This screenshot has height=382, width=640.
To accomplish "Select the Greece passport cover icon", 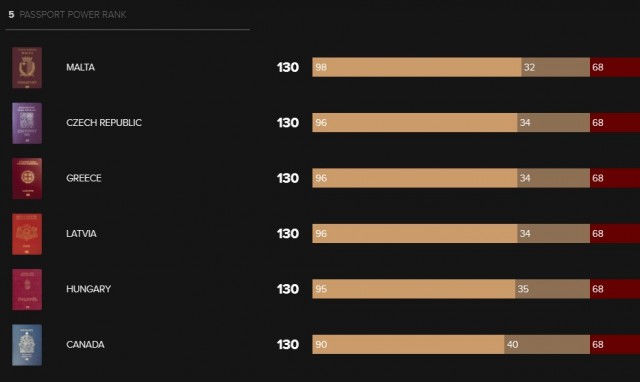I will point(27,178).
